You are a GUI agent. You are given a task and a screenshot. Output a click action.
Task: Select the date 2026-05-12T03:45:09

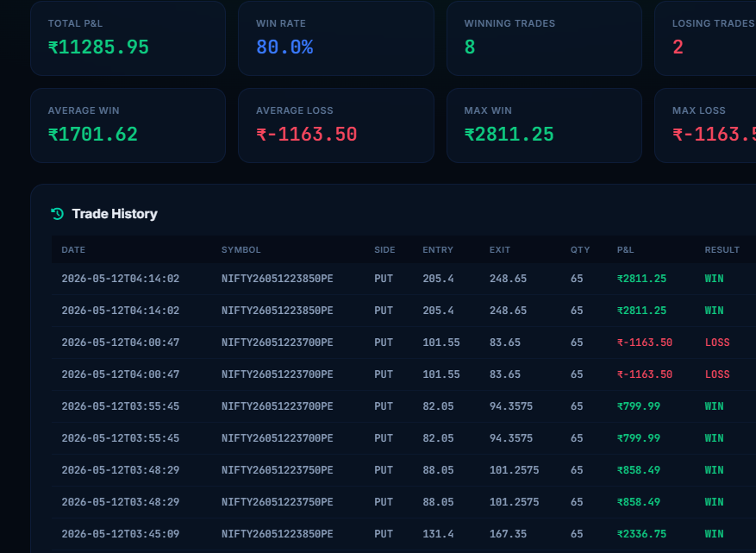pyautogui.click(x=121, y=534)
